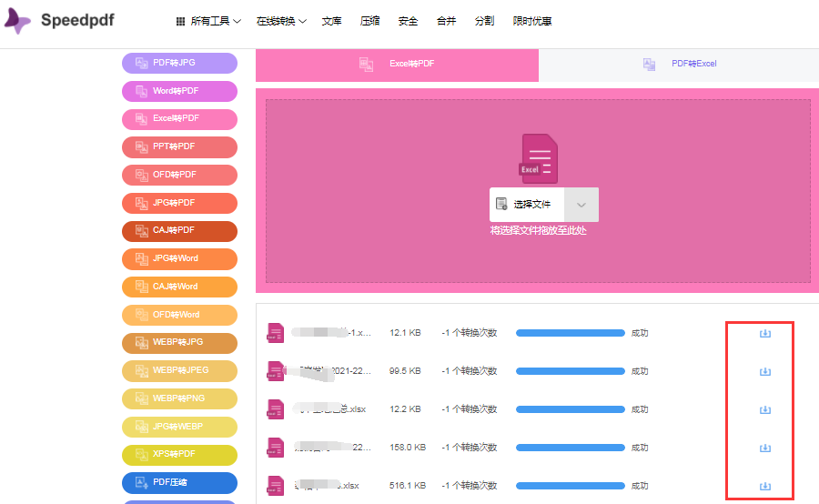
Task: Select the Excel转PDF tab
Action: click(x=397, y=64)
